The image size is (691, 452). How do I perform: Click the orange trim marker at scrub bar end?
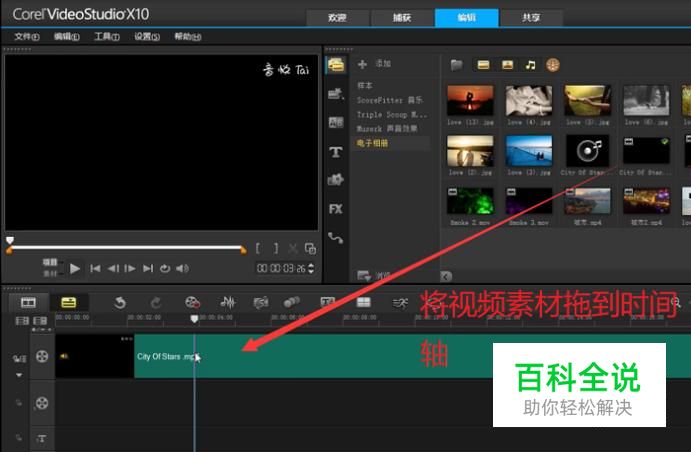pos(243,250)
